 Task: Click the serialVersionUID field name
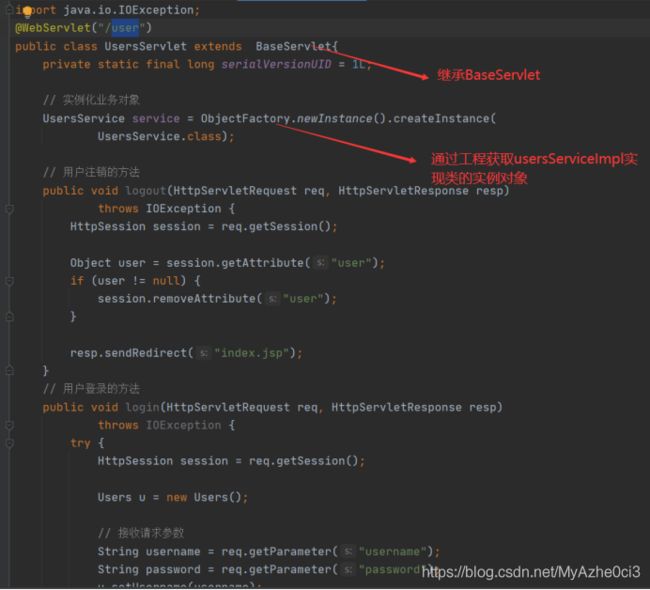(x=276, y=64)
